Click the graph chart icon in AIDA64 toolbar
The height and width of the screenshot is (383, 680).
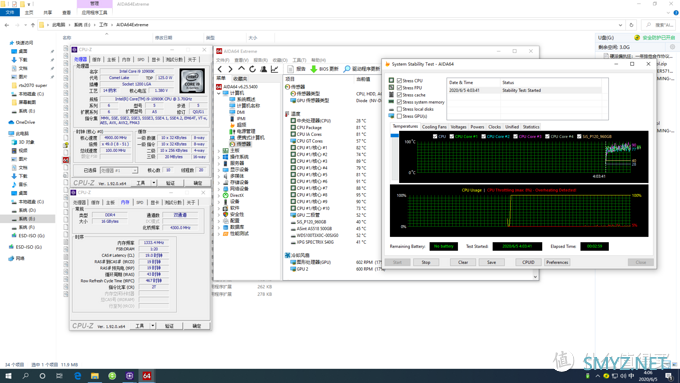(274, 69)
